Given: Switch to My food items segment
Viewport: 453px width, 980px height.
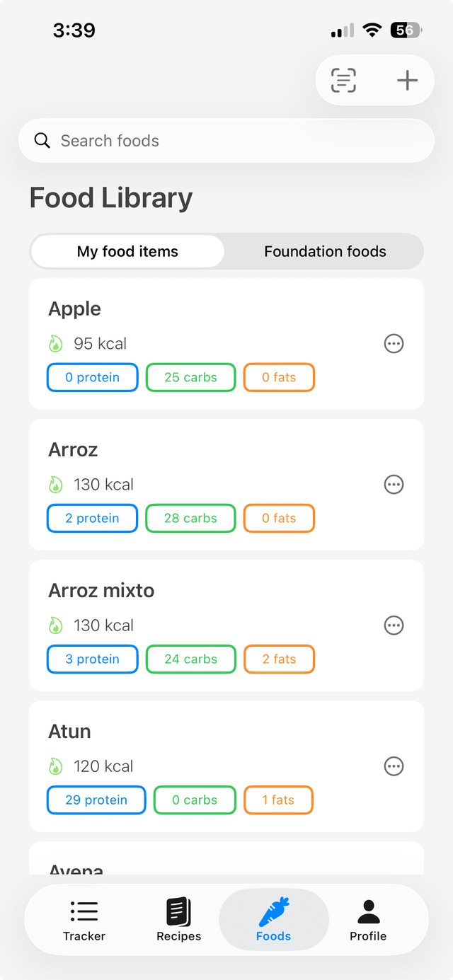Looking at the screenshot, I should pyautogui.click(x=127, y=252).
